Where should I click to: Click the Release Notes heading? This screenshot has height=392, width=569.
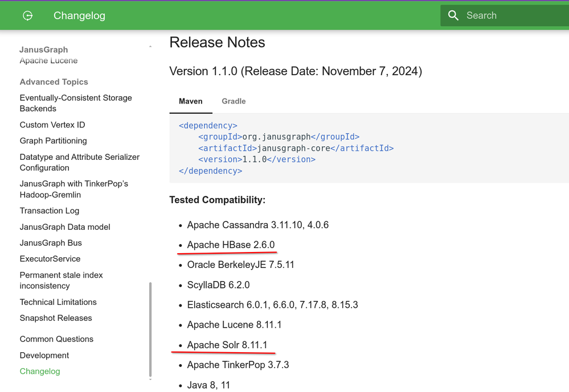217,43
